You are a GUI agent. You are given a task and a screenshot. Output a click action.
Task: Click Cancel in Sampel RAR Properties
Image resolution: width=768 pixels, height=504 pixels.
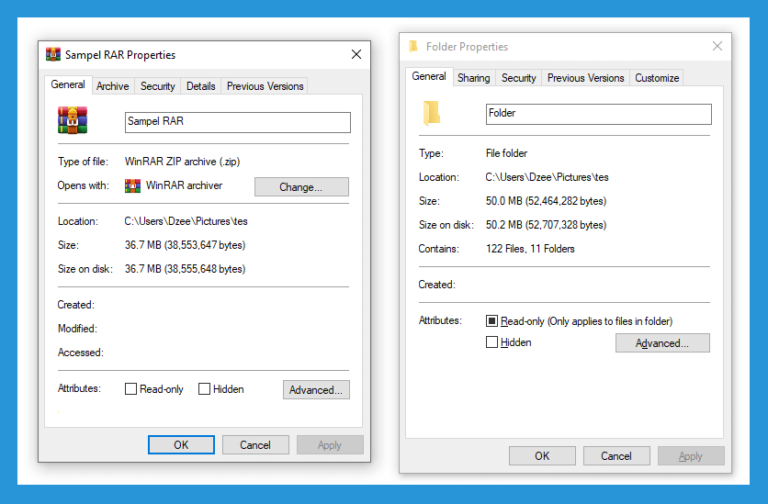(x=255, y=445)
